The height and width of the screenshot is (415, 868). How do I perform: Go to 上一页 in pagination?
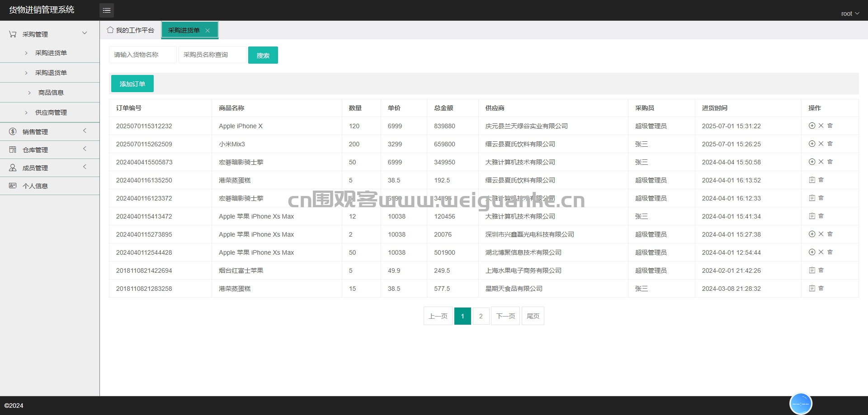438,316
